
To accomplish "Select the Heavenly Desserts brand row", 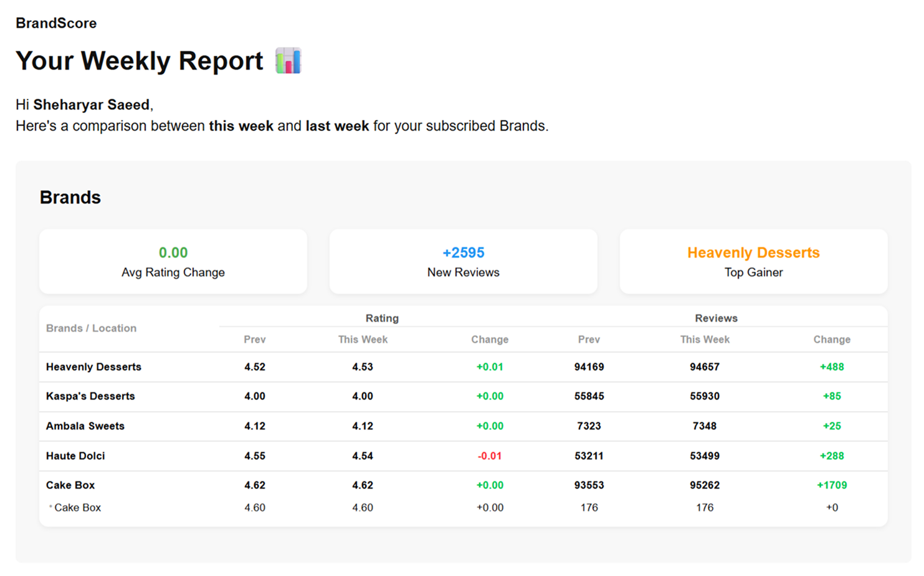I will 93,367.
